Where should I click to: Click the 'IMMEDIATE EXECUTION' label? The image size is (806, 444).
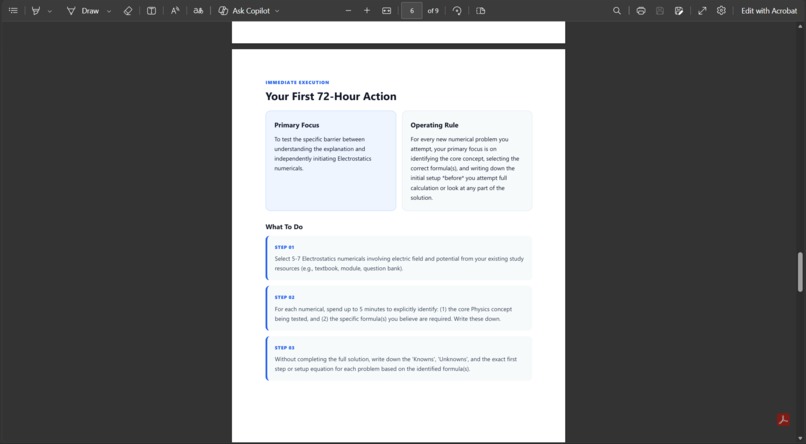coord(297,82)
